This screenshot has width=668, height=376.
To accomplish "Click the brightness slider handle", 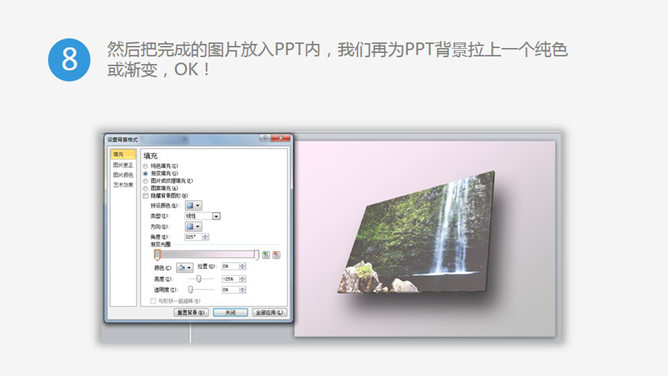I will pyautogui.click(x=199, y=279).
